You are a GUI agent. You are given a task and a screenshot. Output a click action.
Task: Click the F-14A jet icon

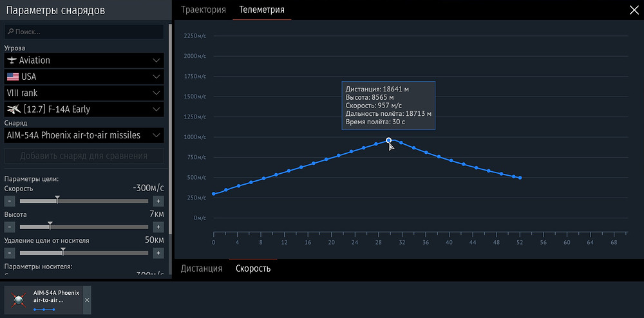coord(14,109)
